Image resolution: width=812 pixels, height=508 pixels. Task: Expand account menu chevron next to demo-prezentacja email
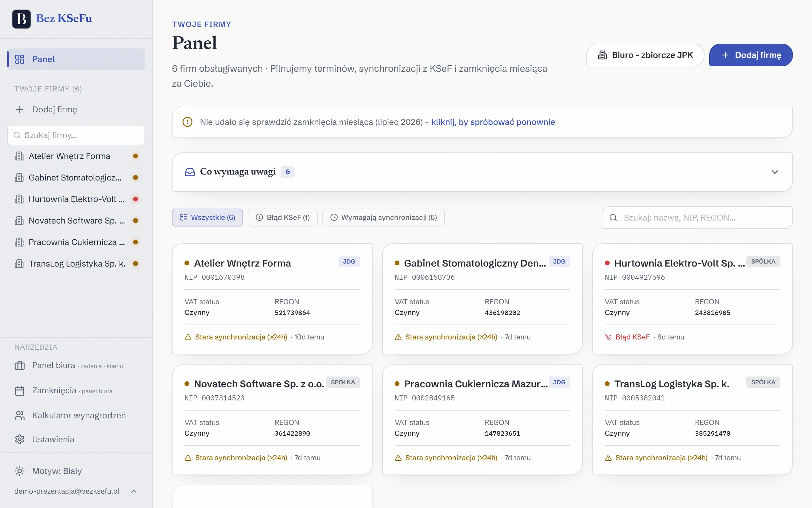pyautogui.click(x=133, y=491)
